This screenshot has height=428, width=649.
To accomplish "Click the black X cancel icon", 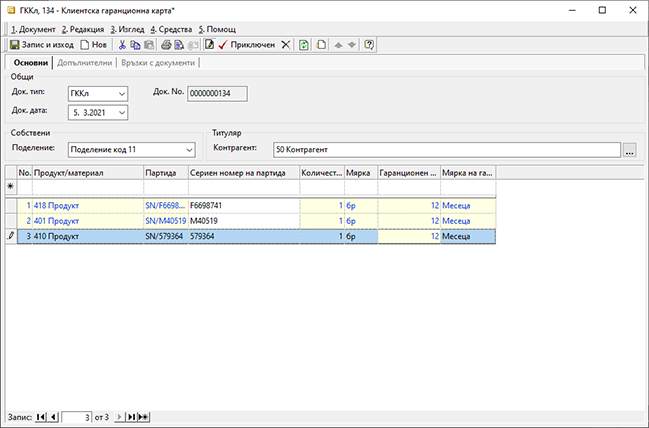I will coord(286,45).
